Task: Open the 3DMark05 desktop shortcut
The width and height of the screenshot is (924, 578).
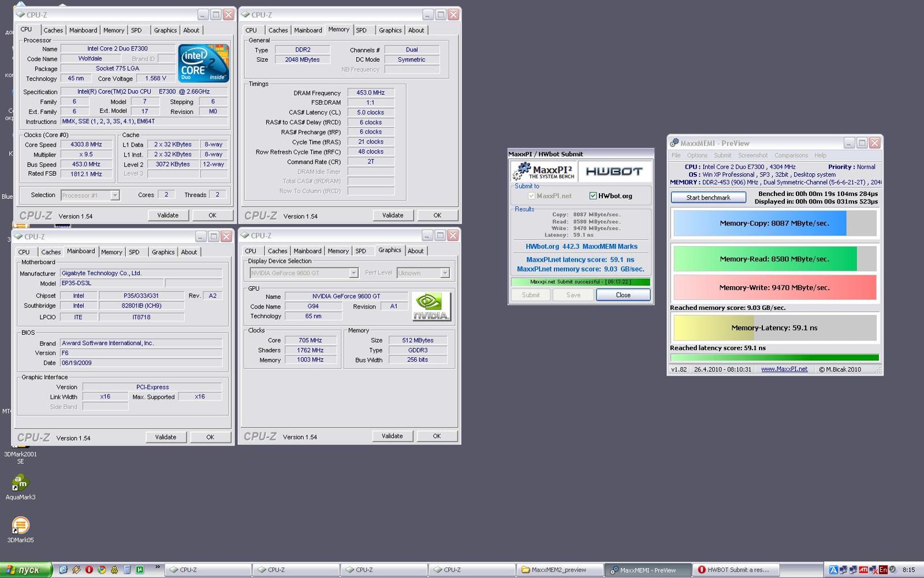Action: coord(20,530)
